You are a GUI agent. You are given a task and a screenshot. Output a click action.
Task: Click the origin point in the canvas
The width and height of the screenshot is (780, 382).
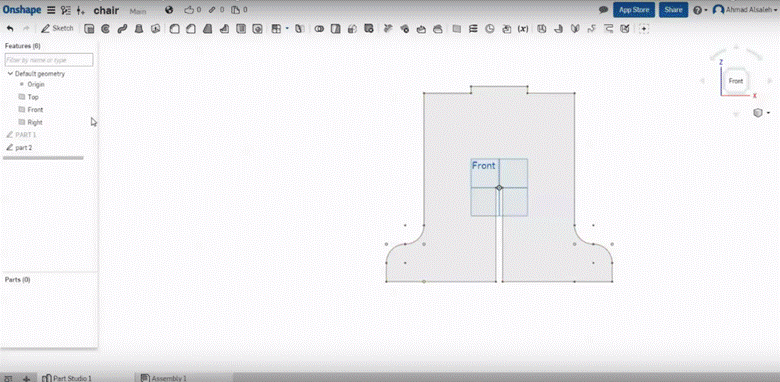[x=499, y=188]
